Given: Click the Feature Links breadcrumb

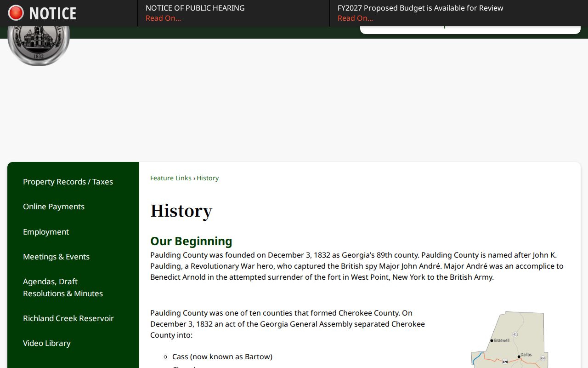Looking at the screenshot, I should click(171, 178).
